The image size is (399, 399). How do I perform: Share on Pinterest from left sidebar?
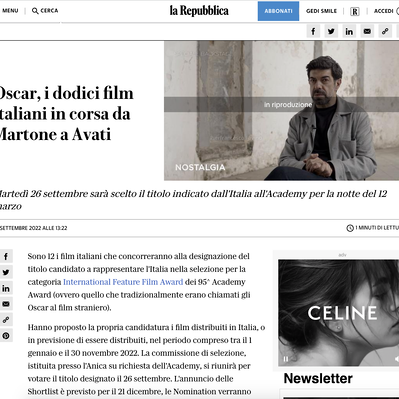(x=6, y=336)
